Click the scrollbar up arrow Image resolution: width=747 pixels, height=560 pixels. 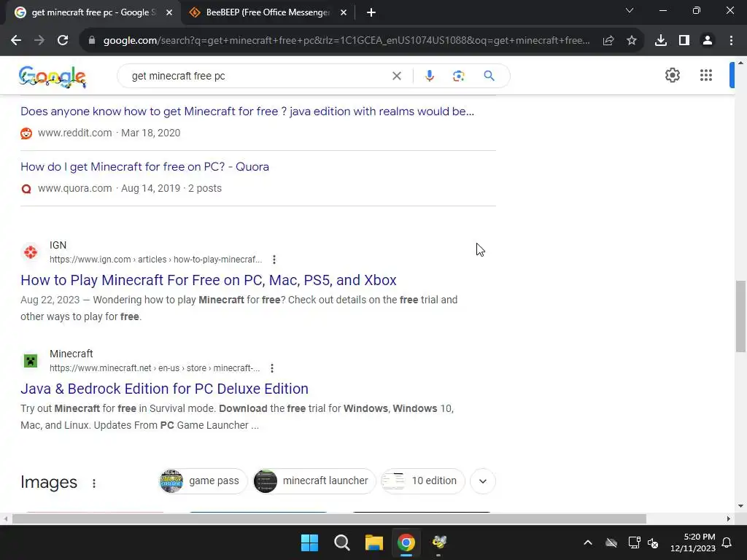[x=740, y=63]
